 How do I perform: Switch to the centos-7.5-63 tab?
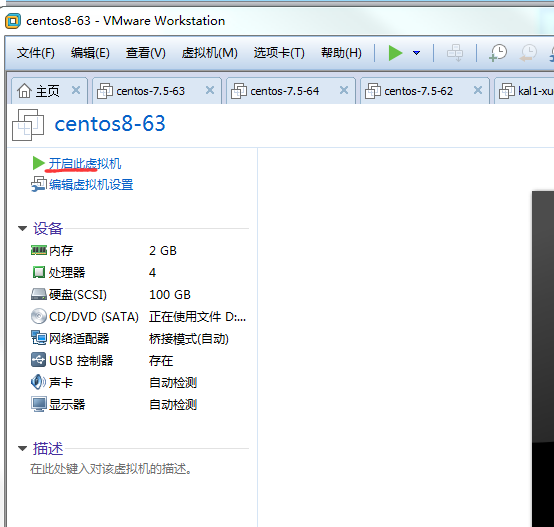(157, 91)
